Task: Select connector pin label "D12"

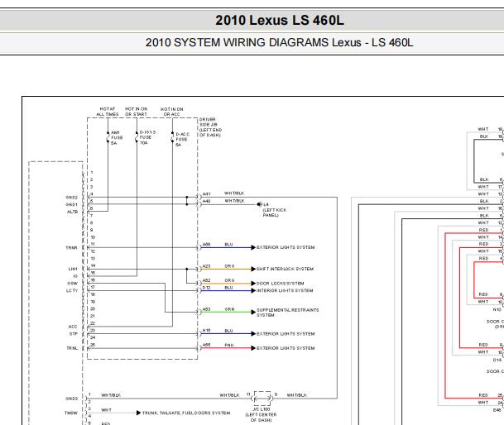Action: pos(206,288)
